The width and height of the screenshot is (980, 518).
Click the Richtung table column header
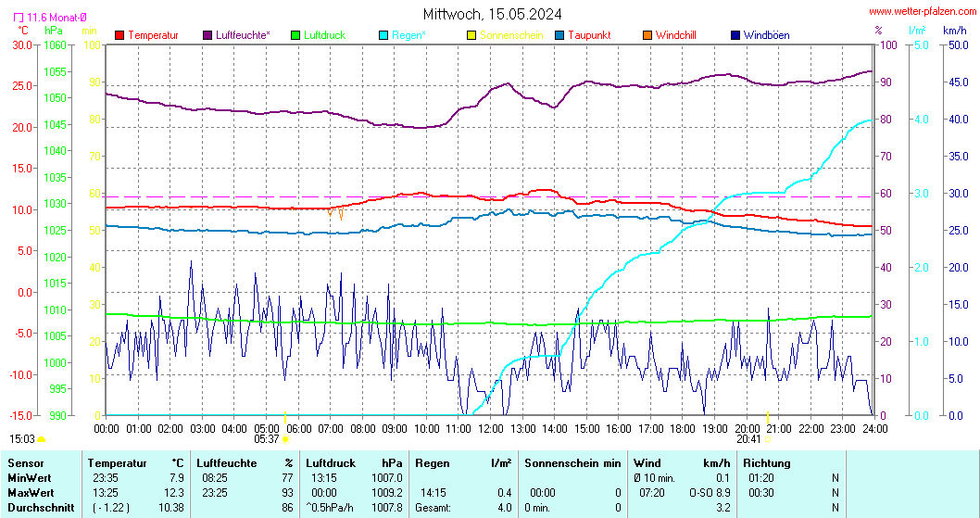767,463
